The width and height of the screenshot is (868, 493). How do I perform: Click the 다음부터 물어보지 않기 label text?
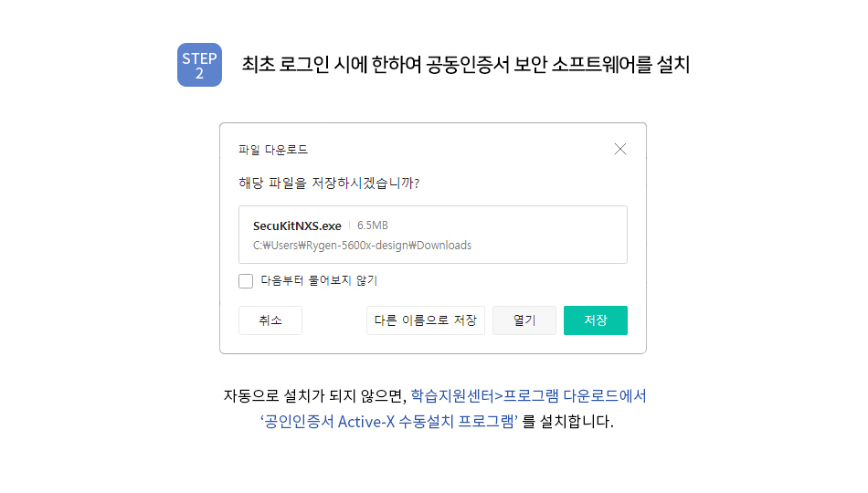point(319,280)
